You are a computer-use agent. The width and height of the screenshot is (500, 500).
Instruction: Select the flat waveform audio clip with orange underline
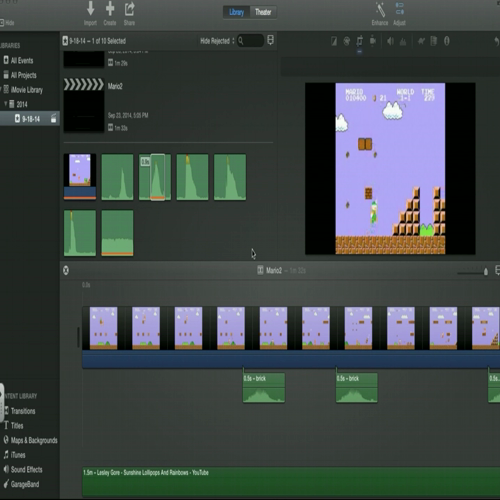(117, 233)
